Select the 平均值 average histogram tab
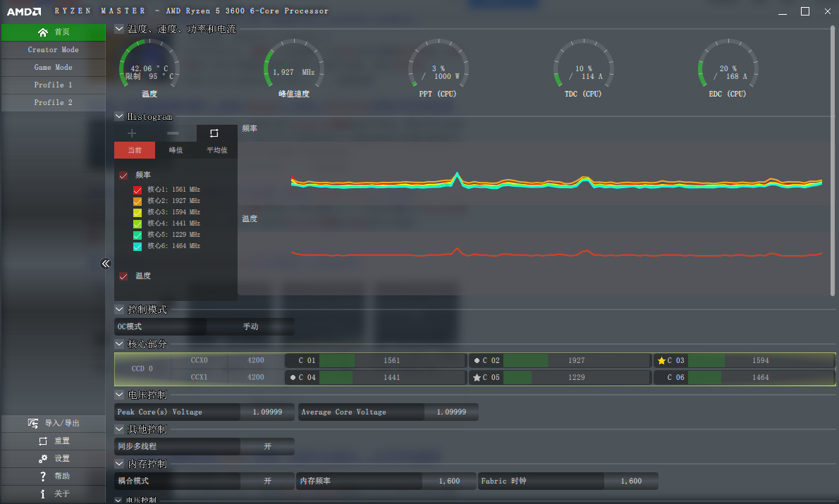The width and height of the screenshot is (839, 504). 217,150
